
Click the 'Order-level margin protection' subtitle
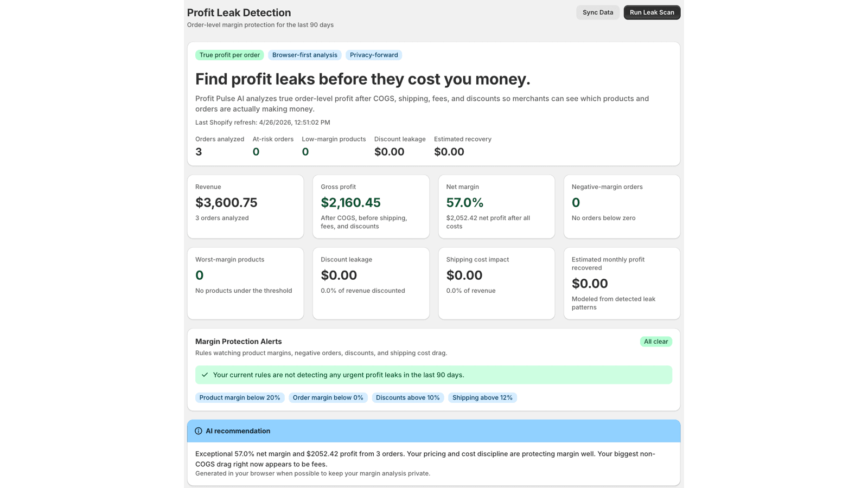(x=260, y=25)
